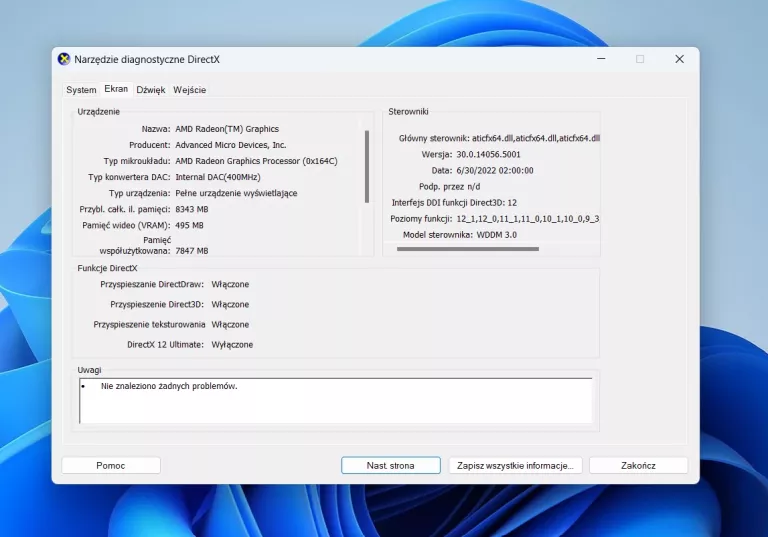Select the Ekran tab
The image size is (768, 537).
(x=116, y=89)
